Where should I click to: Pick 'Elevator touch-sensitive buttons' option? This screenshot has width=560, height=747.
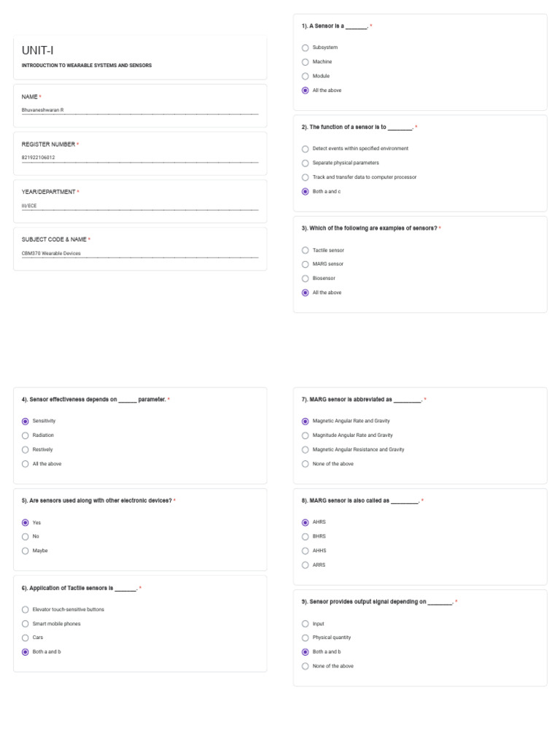26,610
